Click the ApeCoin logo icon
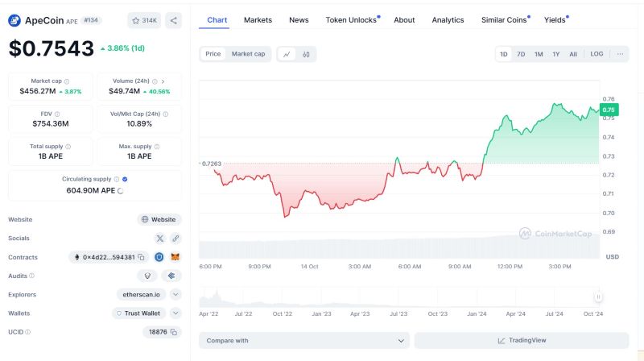 pos(14,21)
